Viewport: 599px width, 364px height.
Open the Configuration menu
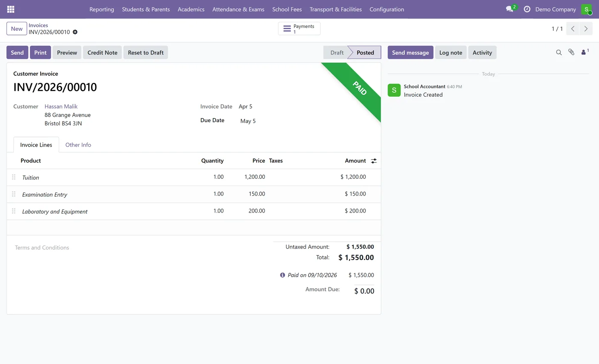point(387,9)
